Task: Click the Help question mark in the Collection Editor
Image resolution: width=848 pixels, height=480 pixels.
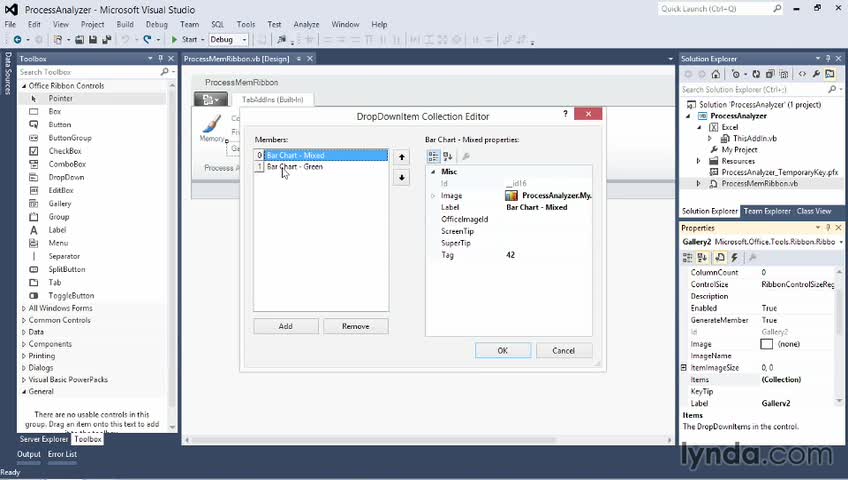Action: 565,114
